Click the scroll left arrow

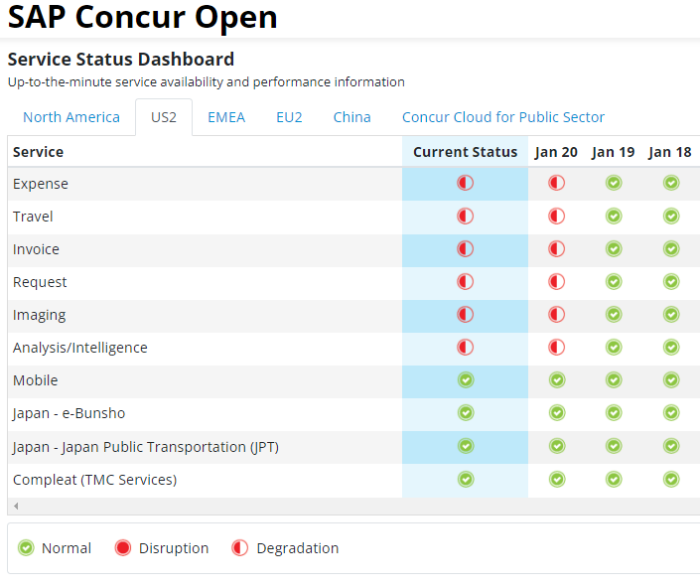pos(16,506)
